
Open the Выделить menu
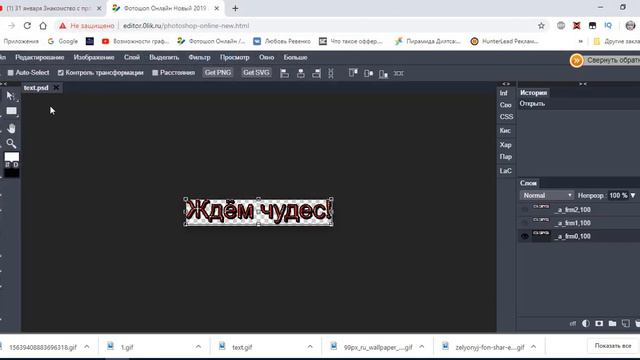[x=164, y=57]
